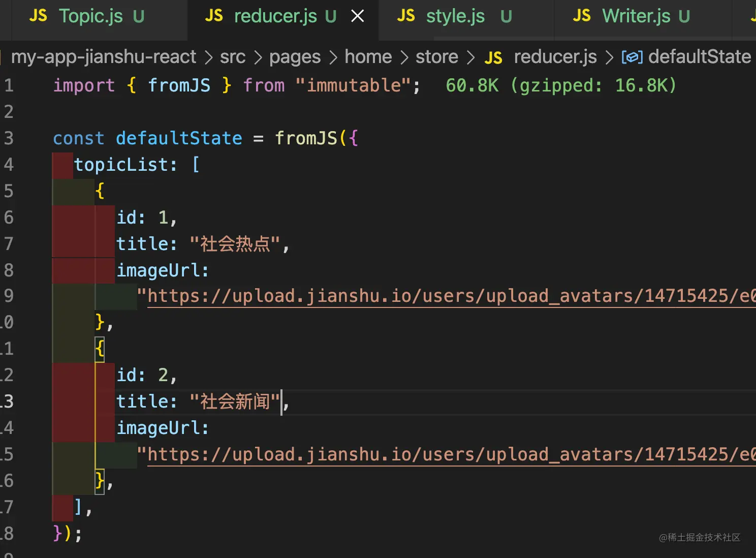Click the defaultState symbol icon in breadcrumb
Viewport: 756px width, 558px height.
(x=632, y=57)
